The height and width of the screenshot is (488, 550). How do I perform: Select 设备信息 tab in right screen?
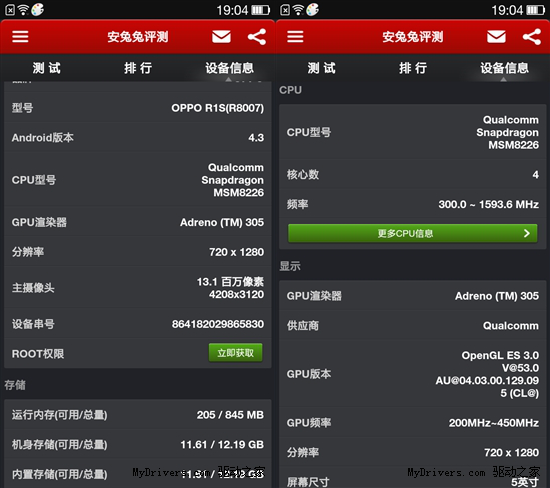pyautogui.click(x=504, y=68)
